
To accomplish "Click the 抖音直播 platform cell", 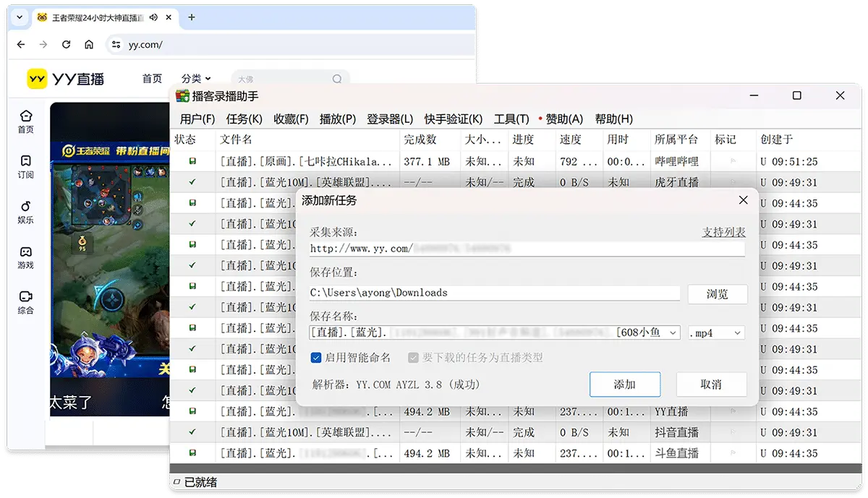I will (x=680, y=432).
